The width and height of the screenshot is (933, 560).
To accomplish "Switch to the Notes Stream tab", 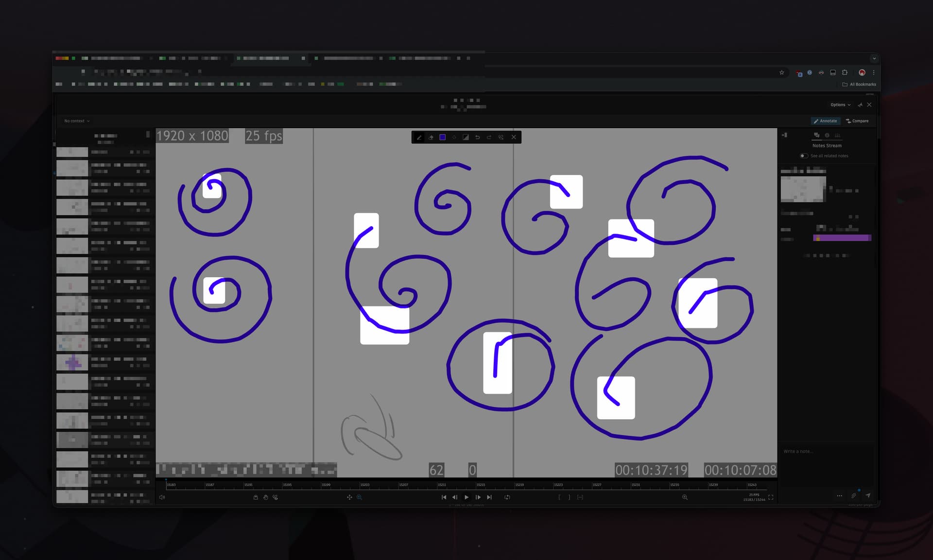I will click(816, 135).
